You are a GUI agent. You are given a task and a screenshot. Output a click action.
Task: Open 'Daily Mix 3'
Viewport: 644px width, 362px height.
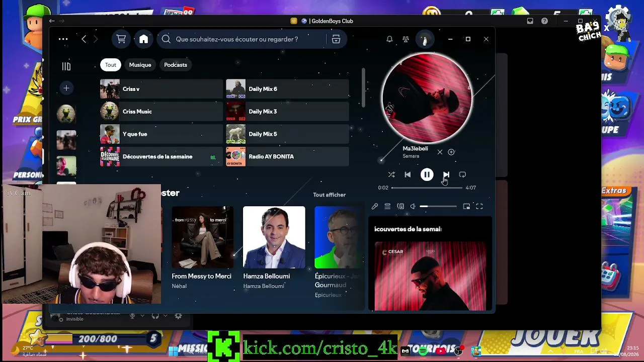click(x=287, y=112)
